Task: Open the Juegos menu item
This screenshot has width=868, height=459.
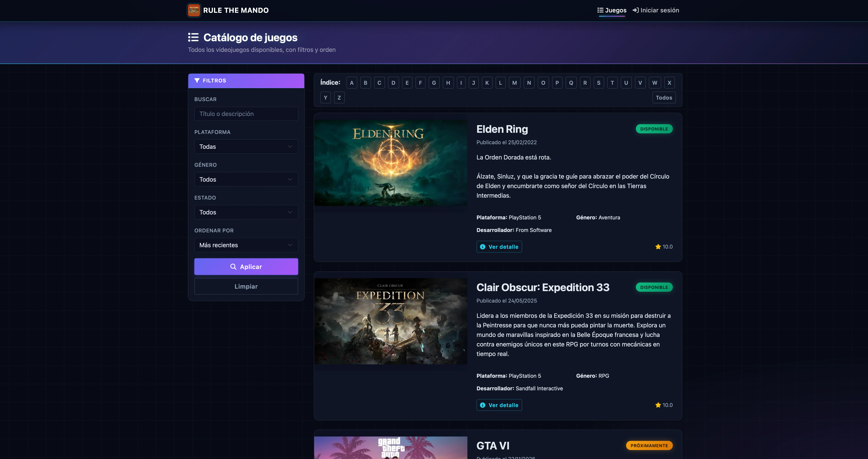Action: tap(612, 10)
